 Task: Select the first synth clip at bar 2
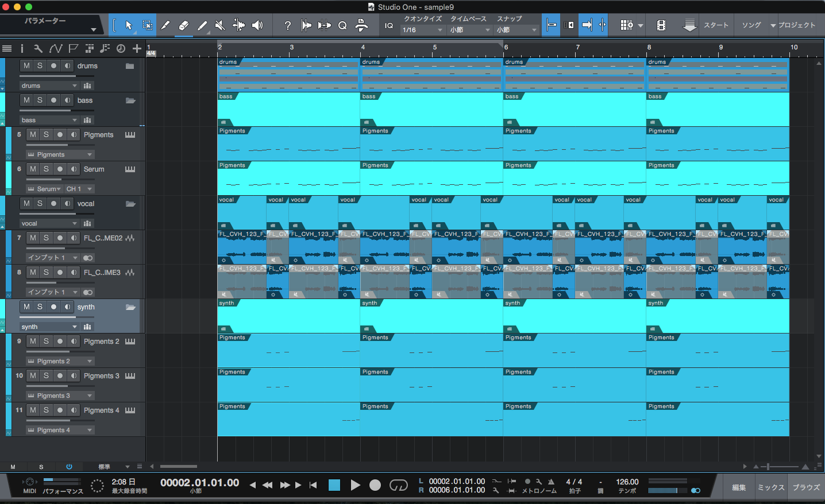coord(288,316)
